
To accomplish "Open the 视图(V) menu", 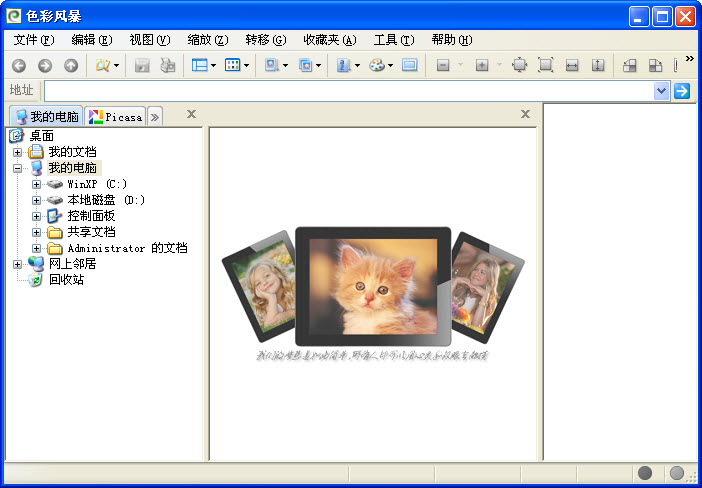I will click(150, 40).
